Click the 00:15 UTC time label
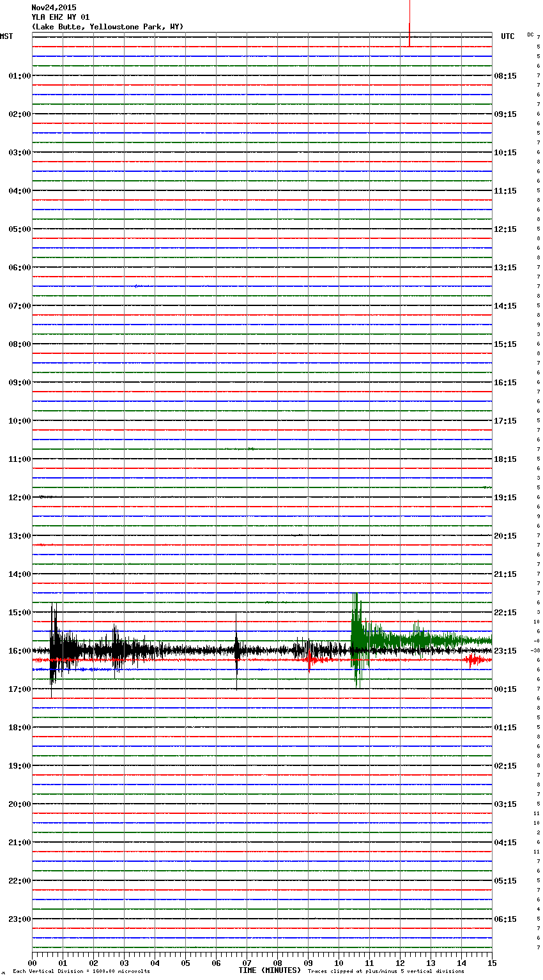 click(x=505, y=689)
